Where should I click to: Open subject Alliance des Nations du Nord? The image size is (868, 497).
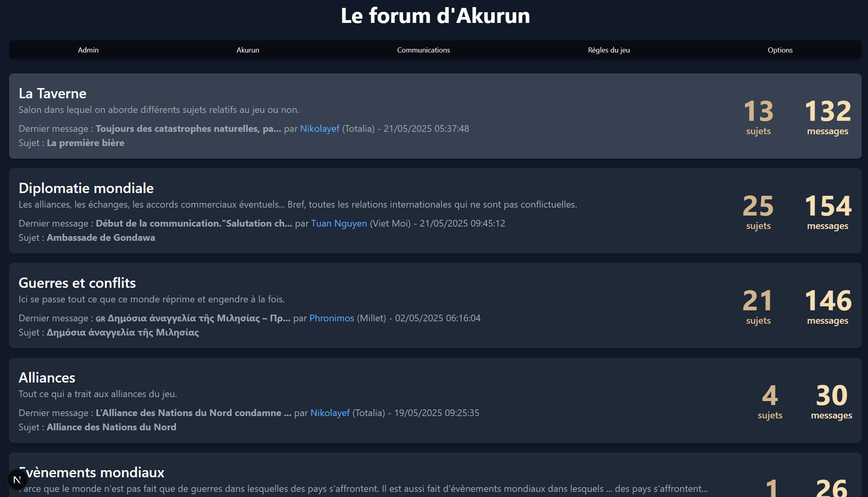click(111, 427)
